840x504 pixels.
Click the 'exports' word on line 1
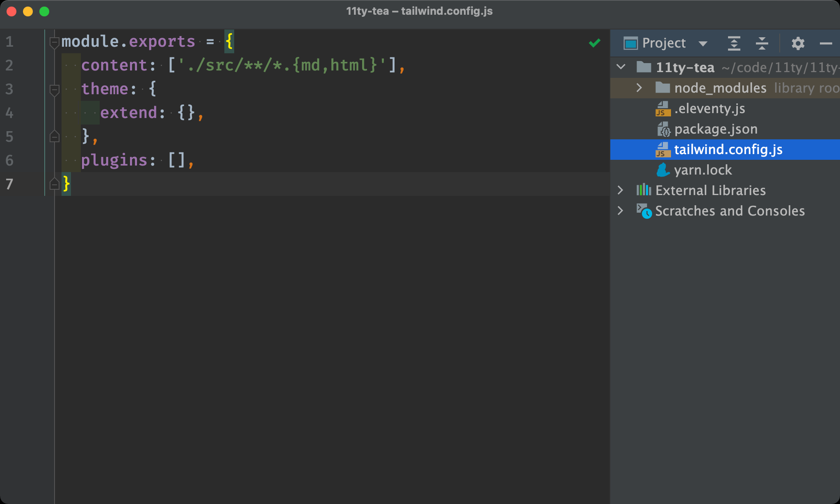tap(162, 42)
